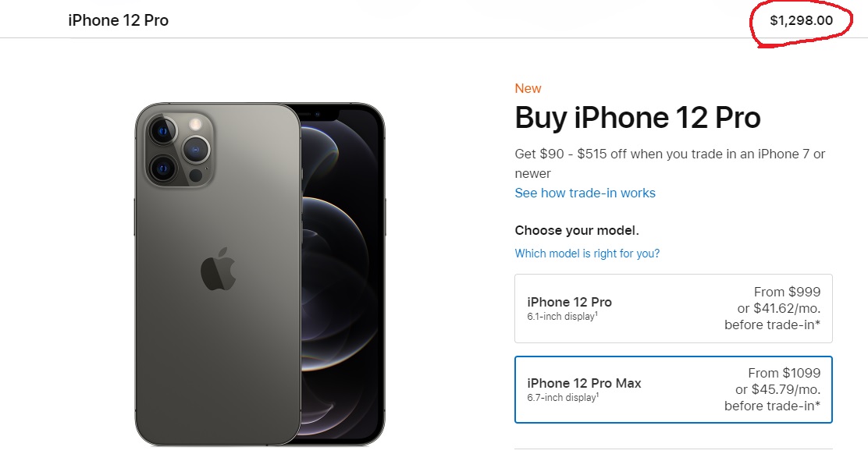This screenshot has width=868, height=454.
Task: Click the From $999 price text
Action: 787,292
